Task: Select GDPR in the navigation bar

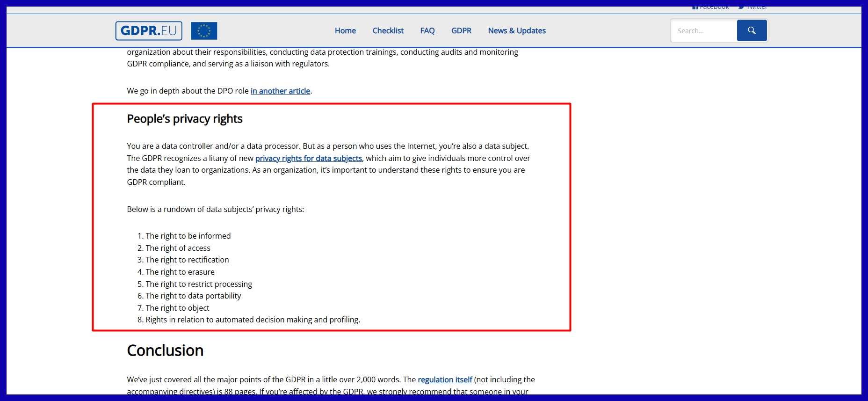Action: (461, 30)
